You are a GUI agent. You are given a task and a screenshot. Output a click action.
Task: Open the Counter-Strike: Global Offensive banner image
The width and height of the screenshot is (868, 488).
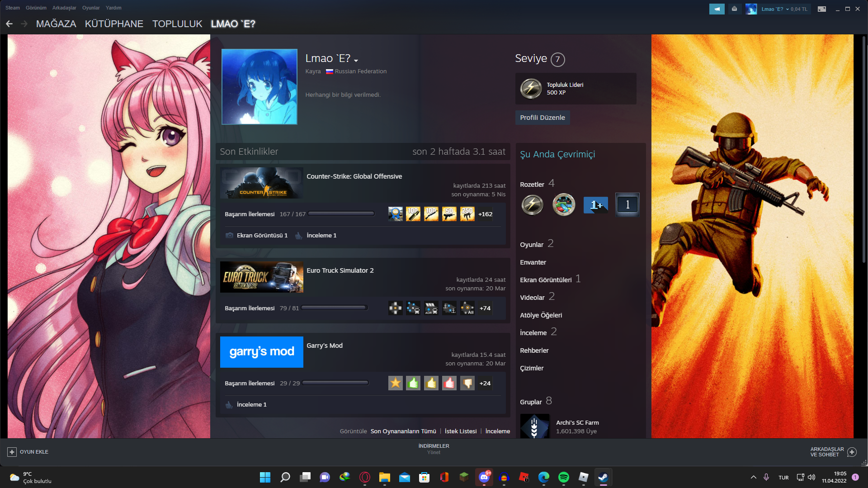coord(262,183)
